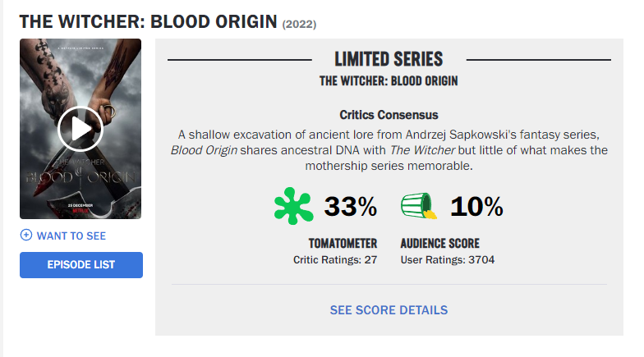Play the Blood Origin trailer video
The width and height of the screenshot is (644, 357).
pos(80,129)
